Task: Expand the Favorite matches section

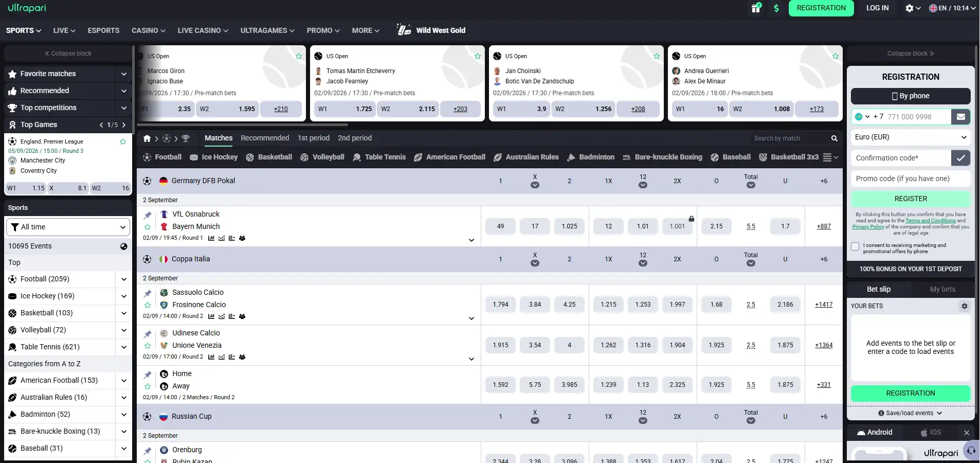Action: 124,74
